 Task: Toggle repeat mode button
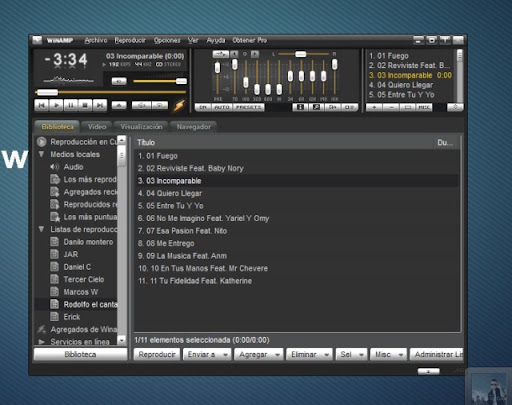(160, 105)
